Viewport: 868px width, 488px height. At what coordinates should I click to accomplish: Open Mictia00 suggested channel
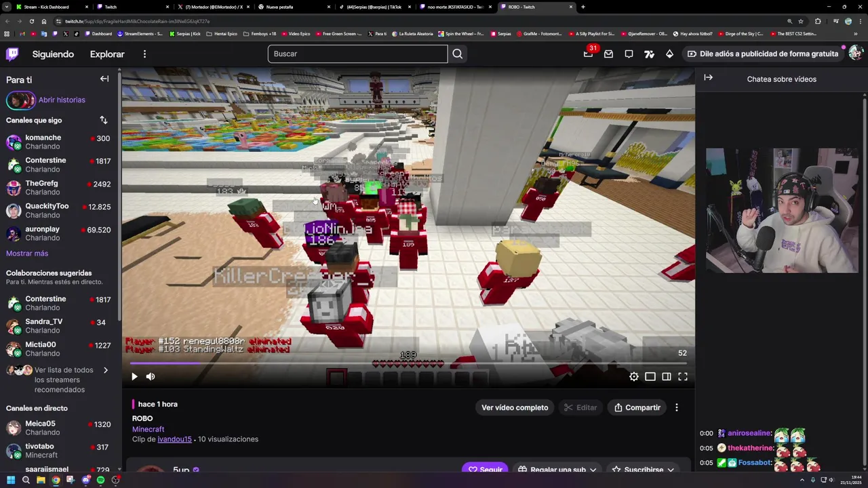point(59,349)
